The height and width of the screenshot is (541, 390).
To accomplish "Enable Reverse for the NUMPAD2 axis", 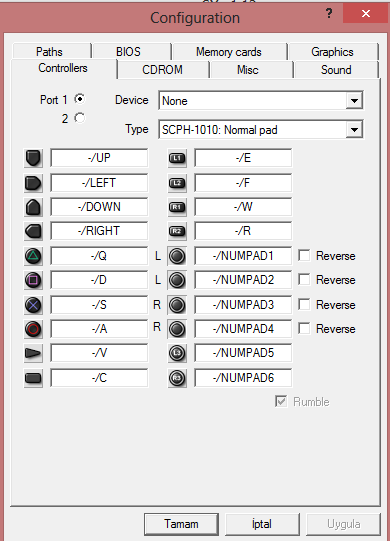I will [304, 279].
